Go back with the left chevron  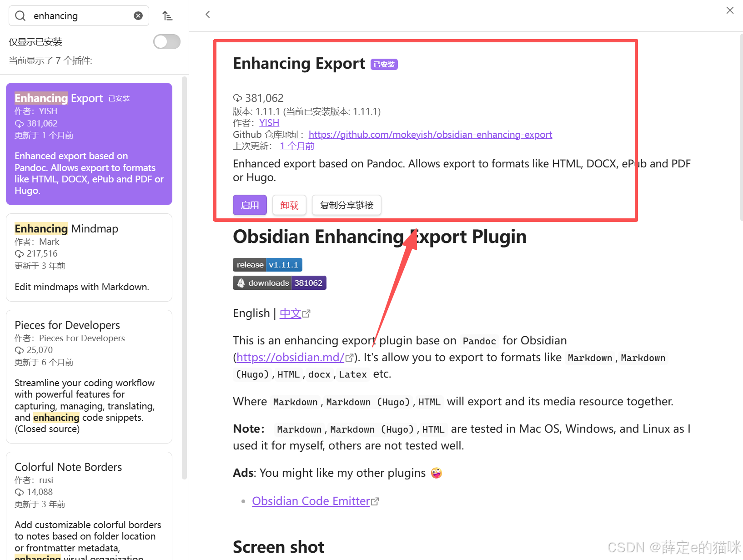[x=208, y=15]
